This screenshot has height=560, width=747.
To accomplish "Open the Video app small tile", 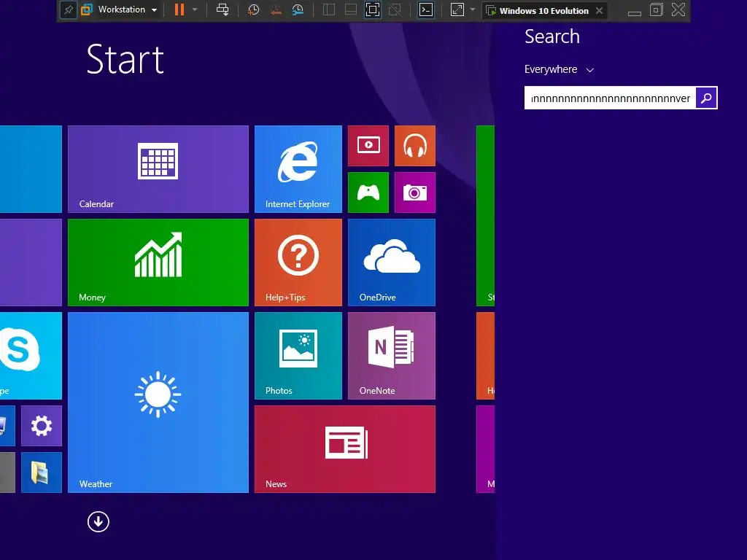I will [368, 146].
